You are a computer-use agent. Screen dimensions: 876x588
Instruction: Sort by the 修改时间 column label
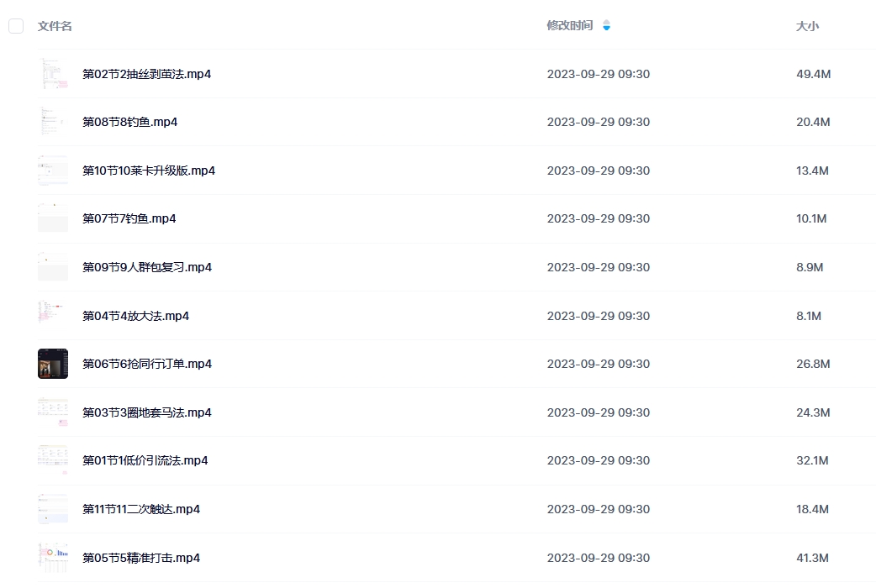570,26
